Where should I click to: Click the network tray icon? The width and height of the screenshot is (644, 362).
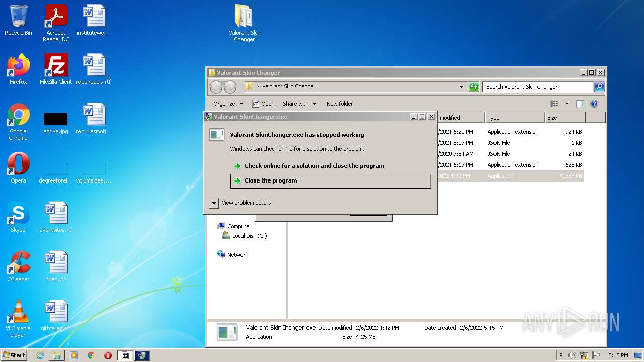coord(584,355)
